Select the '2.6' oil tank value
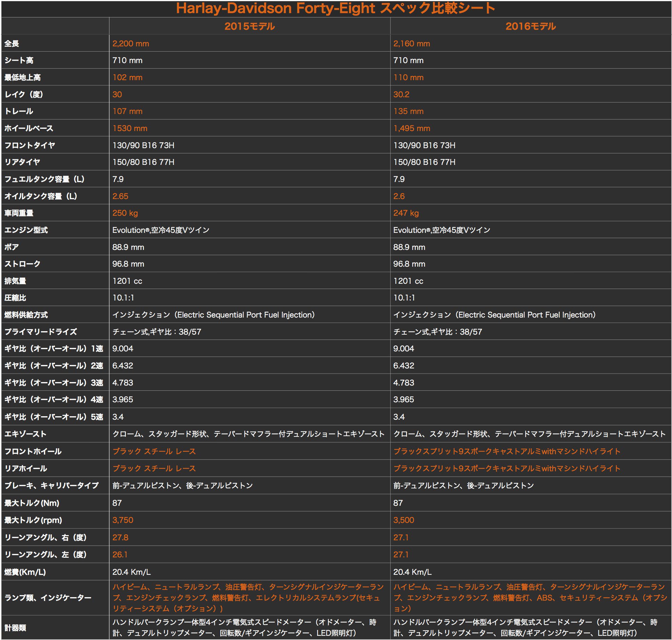Viewport: 672px width, 640px height. (x=399, y=196)
